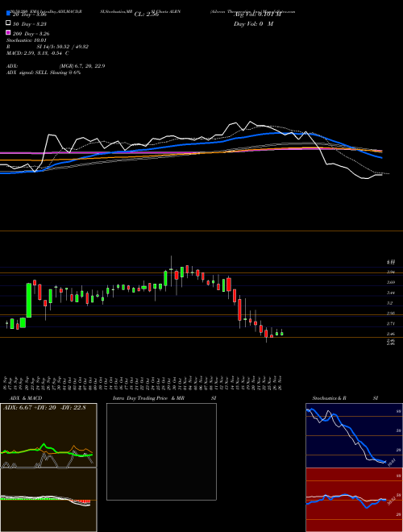This screenshot has width=403, height=532.
Task: Click the tallest green candlestick in late September
Action: pyautogui.click(x=29, y=300)
